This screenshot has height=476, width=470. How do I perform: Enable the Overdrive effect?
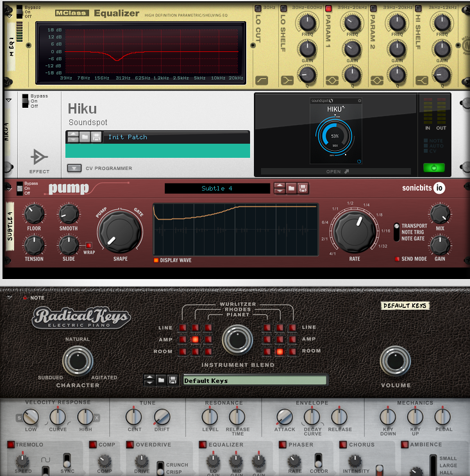click(130, 445)
